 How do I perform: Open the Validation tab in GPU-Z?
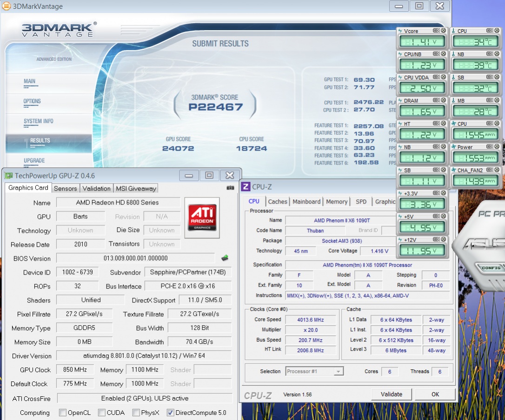coord(96,188)
